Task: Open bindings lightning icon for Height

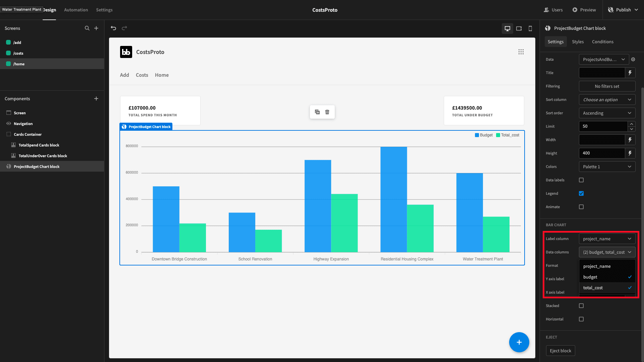Action: click(630, 153)
